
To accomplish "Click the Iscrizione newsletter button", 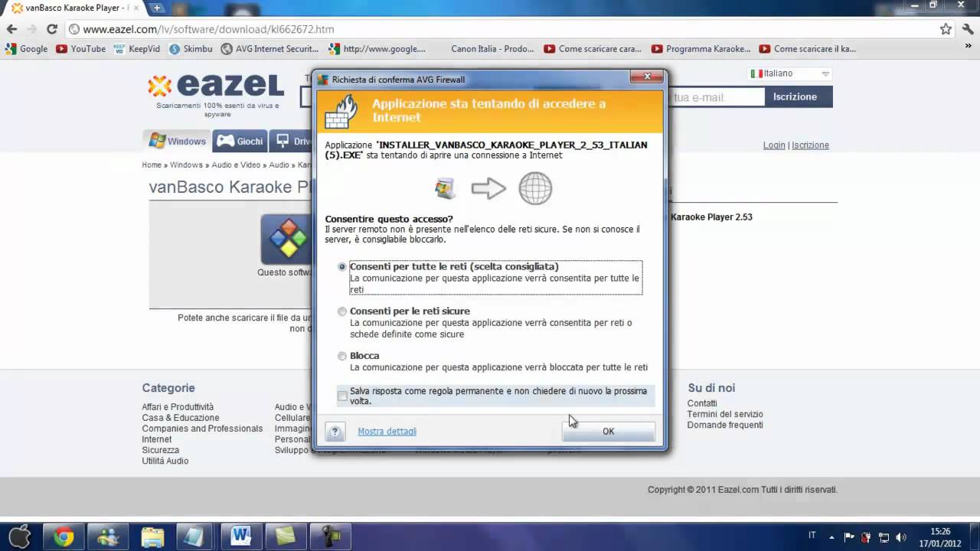I will coord(795,96).
